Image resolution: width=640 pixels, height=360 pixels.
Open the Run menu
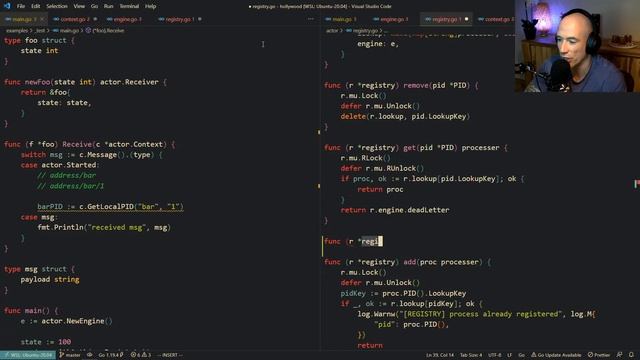point(108,6)
